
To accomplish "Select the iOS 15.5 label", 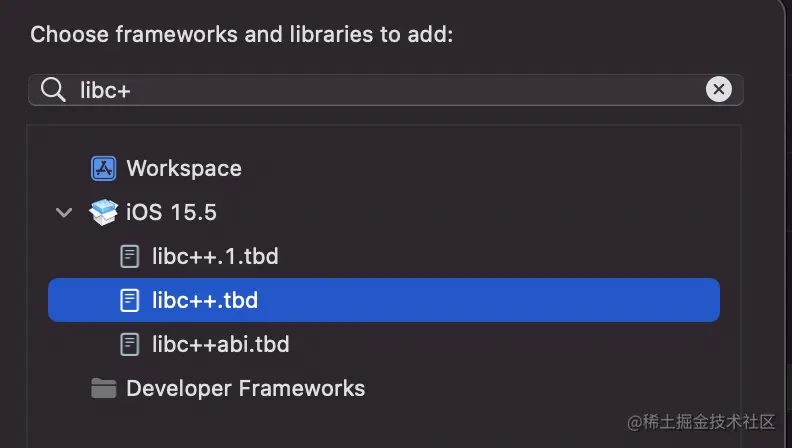I will (x=171, y=212).
